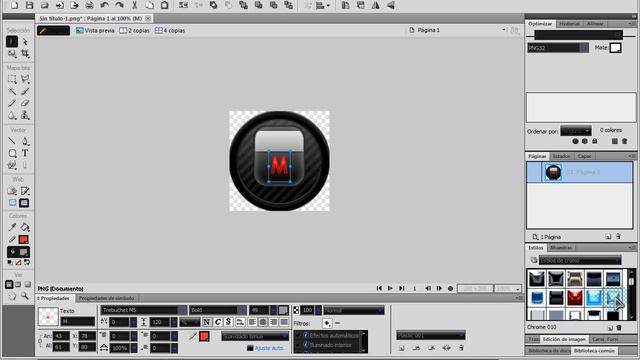Select the Text tool
The width and height of the screenshot is (640, 360).
[25, 153]
